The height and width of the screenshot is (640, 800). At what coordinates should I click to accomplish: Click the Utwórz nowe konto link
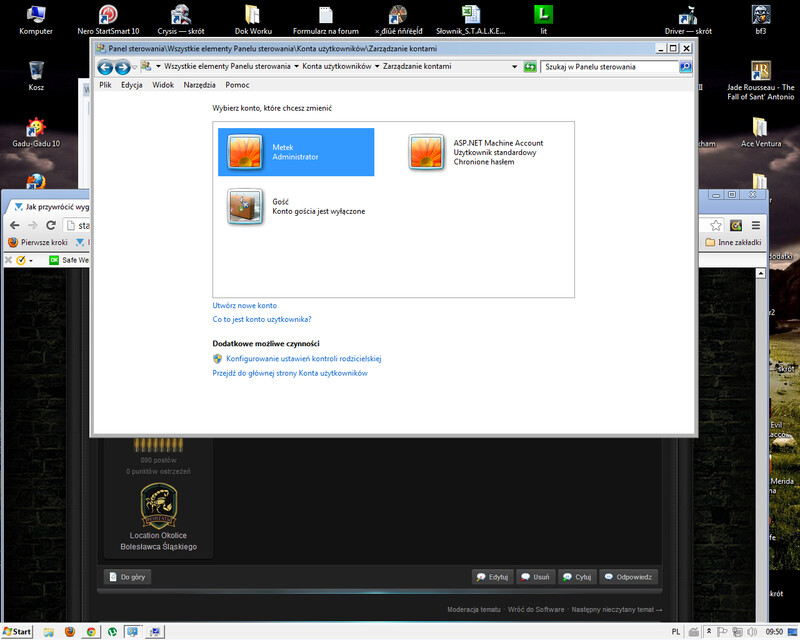pos(245,305)
